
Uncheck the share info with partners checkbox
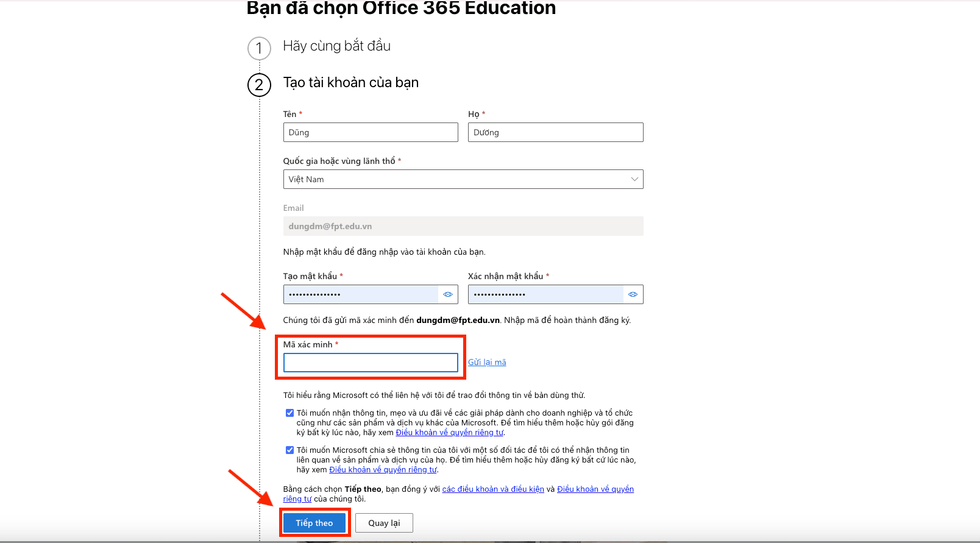[289, 450]
